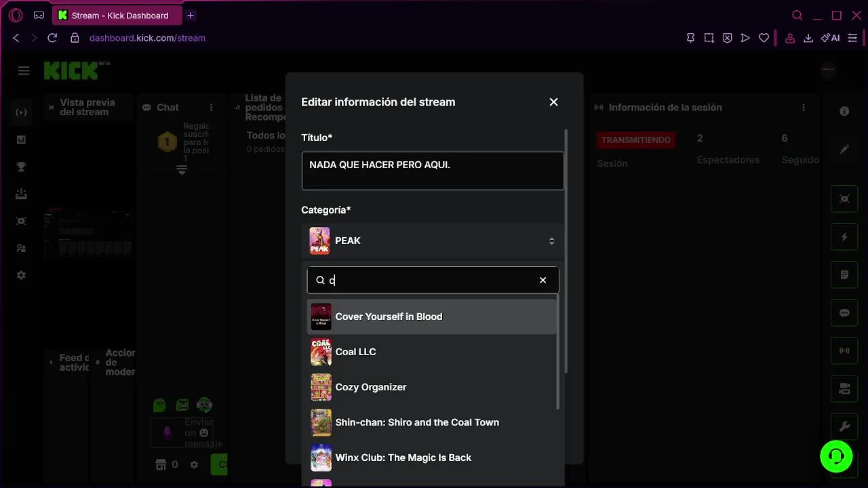Open Opera AI assistant

tap(831, 38)
